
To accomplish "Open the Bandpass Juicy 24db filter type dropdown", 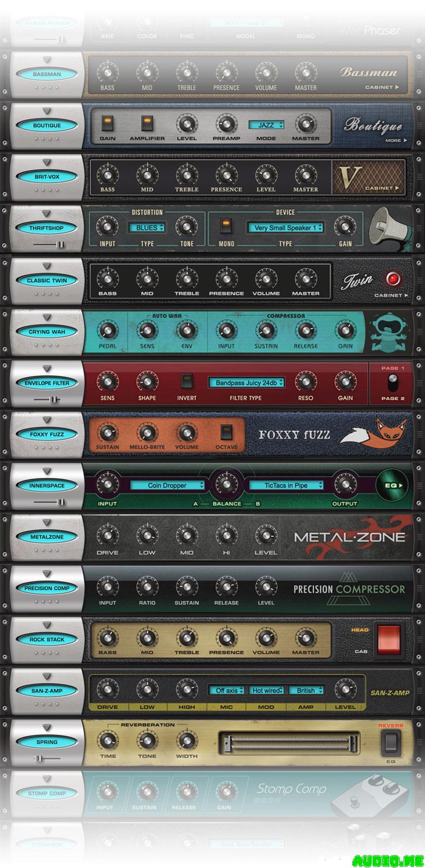I will point(246,383).
